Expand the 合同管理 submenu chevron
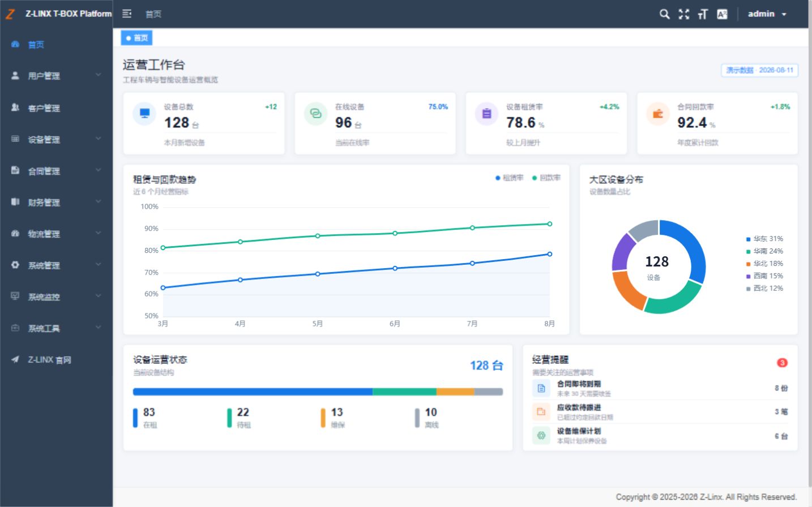This screenshot has height=507, width=812. point(99,170)
